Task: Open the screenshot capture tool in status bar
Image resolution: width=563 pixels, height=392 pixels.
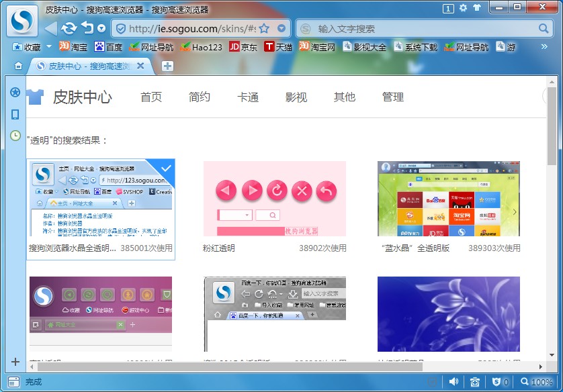Action: pos(476,382)
